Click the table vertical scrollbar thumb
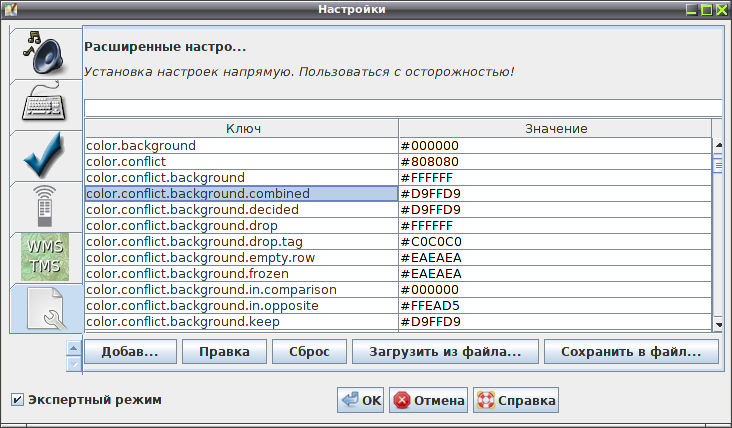Viewport: 732px width, 428px height. pyautogui.click(x=718, y=166)
